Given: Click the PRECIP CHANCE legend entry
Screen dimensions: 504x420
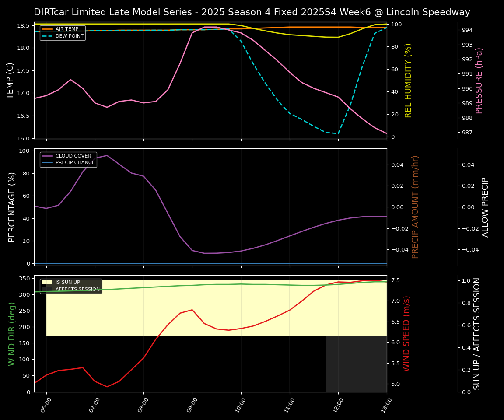Looking at the screenshot, I should (75, 163).
